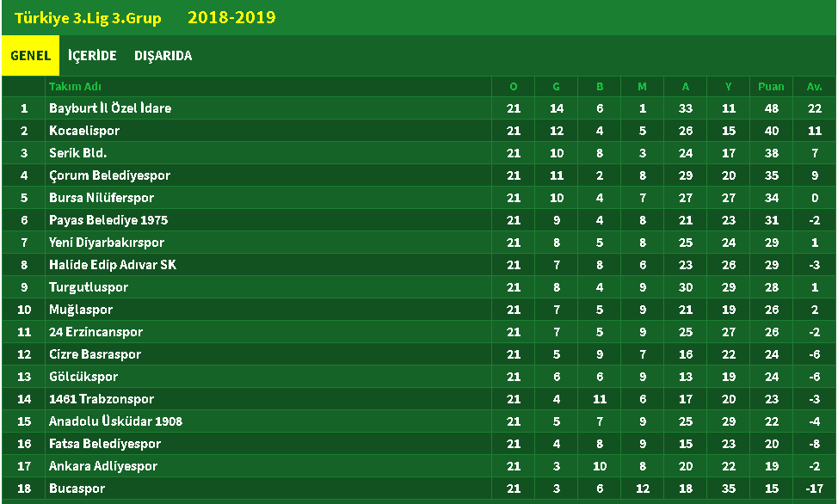Click the Takım Adı column header
Viewport: 838px width, 504px height.
(x=75, y=87)
